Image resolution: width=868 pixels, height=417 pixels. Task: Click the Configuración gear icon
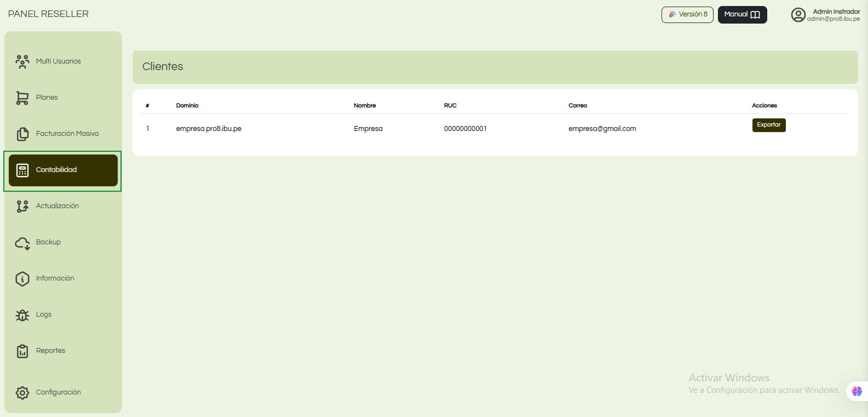point(22,393)
